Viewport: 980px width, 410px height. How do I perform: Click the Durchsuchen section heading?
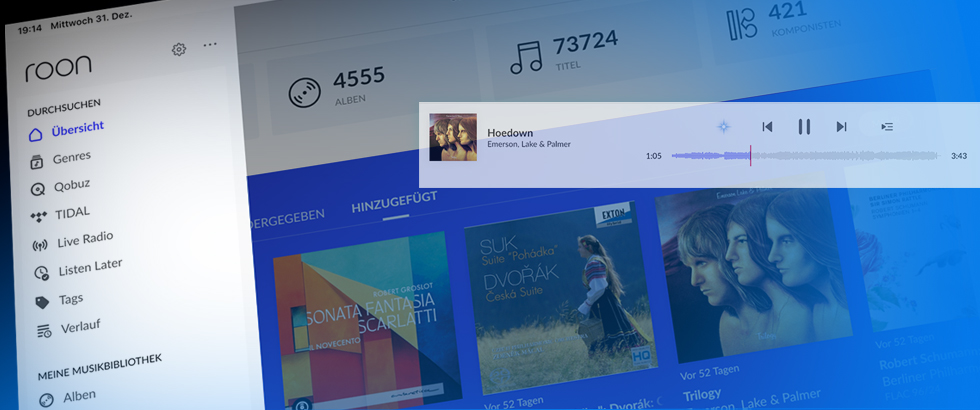point(64,108)
